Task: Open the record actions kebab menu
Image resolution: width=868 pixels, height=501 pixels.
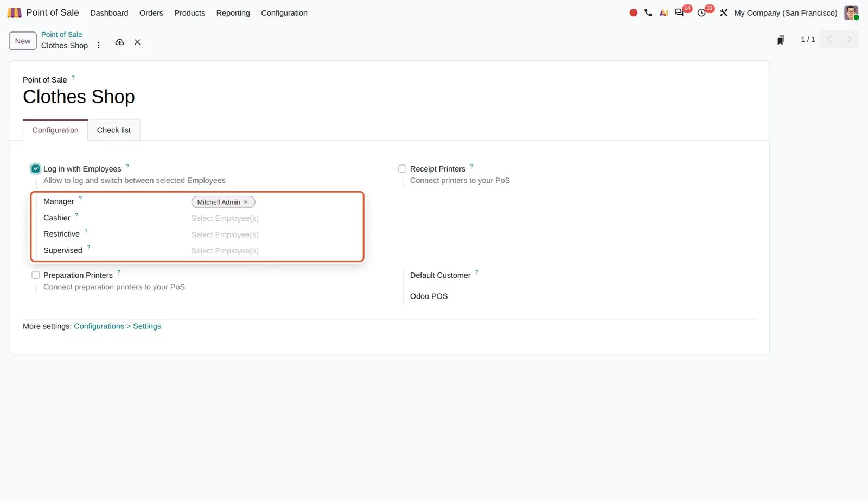Action: 98,46
